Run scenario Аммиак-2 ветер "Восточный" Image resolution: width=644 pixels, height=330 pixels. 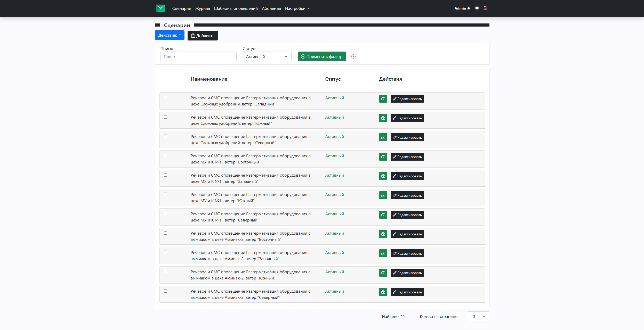coord(383,234)
